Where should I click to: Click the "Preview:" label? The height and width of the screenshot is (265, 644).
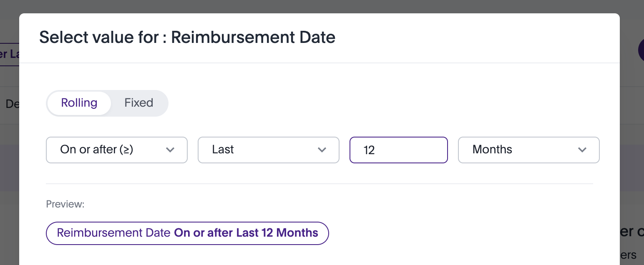tap(65, 204)
